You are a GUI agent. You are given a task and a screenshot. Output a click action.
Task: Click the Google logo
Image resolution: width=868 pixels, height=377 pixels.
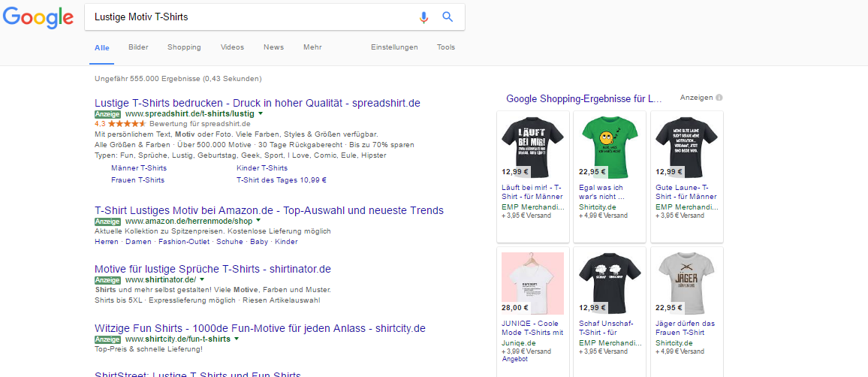click(38, 17)
